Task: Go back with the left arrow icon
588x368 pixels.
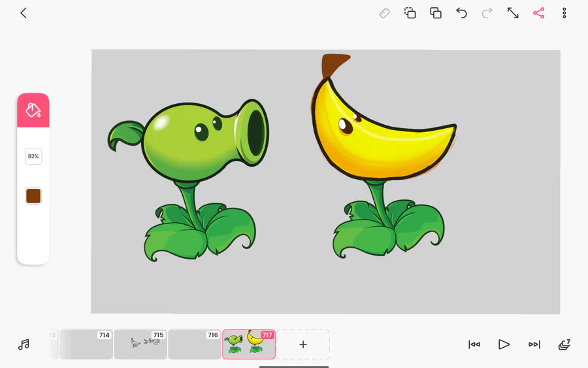Action: pyautogui.click(x=24, y=13)
